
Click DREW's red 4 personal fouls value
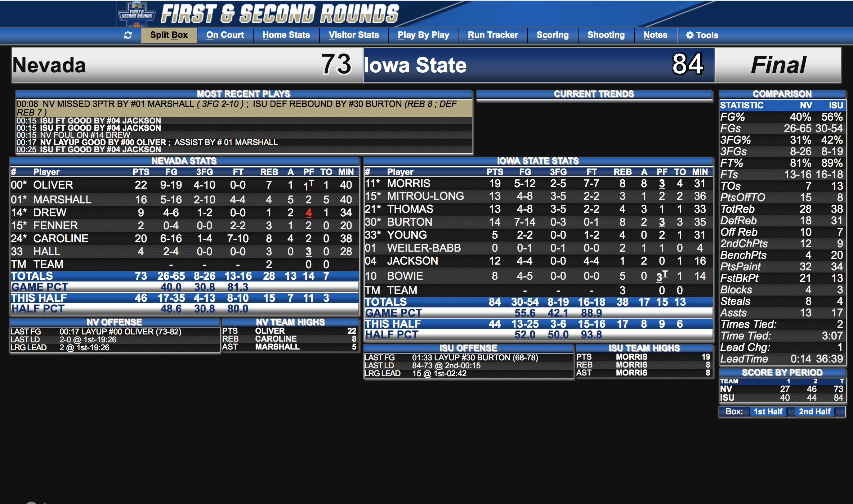pyautogui.click(x=309, y=213)
